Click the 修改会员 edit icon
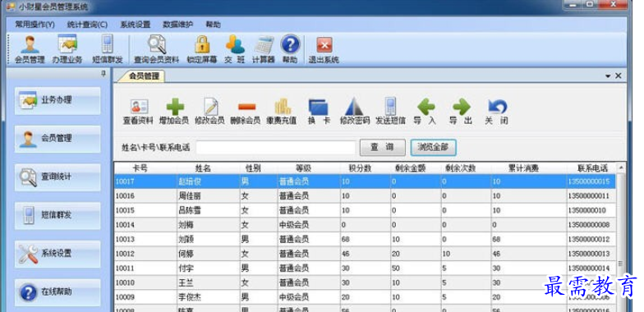This screenshot has width=644, height=312. 210,112
